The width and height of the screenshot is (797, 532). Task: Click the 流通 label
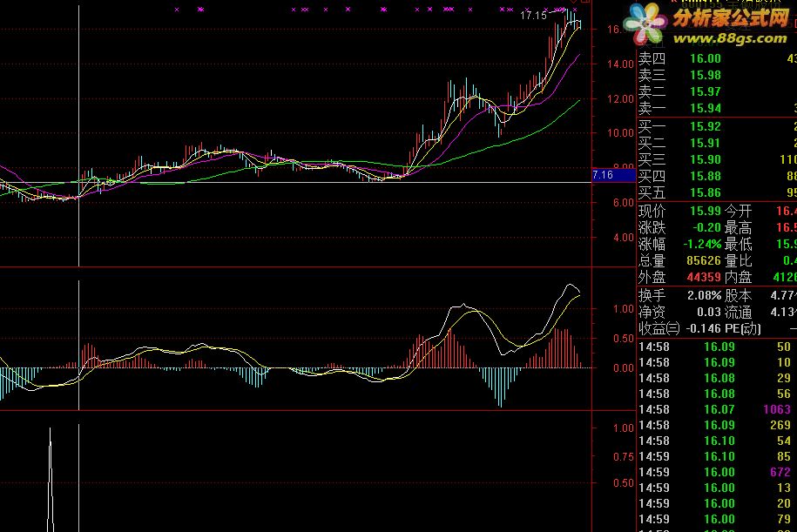(738, 312)
